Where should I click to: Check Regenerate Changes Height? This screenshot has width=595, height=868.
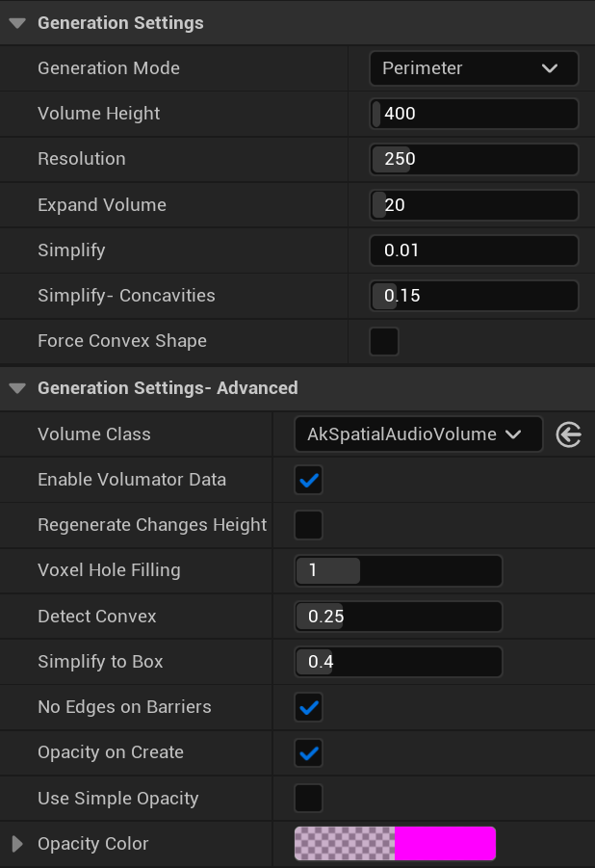point(308,525)
